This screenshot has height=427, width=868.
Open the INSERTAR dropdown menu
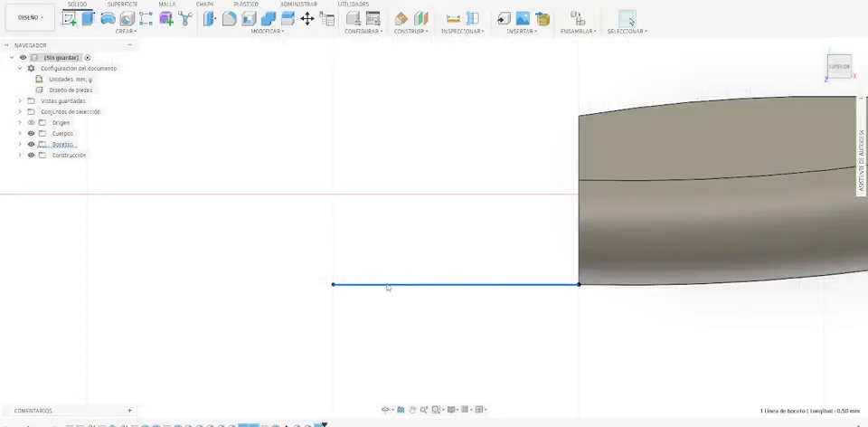[x=522, y=32]
